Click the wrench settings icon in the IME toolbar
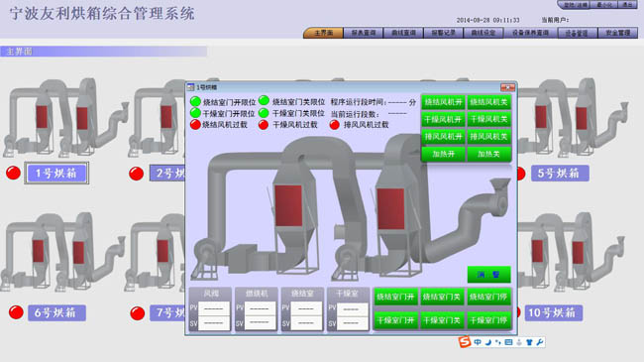The width and height of the screenshot is (644, 362). click(x=540, y=342)
